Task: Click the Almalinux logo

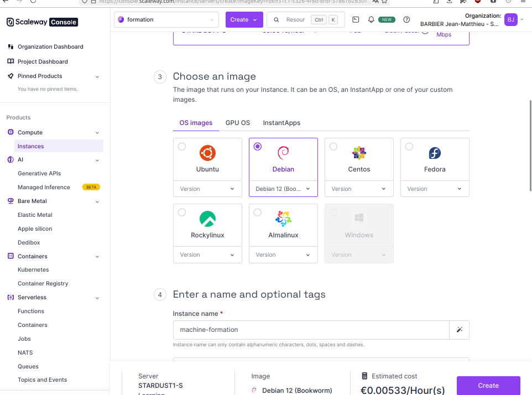Action: (x=283, y=219)
